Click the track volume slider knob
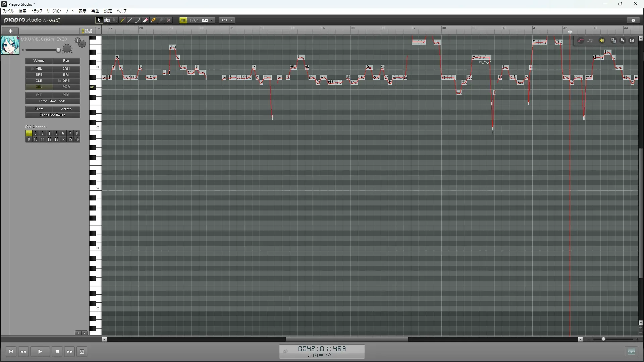644x362 pixels. (x=58, y=50)
